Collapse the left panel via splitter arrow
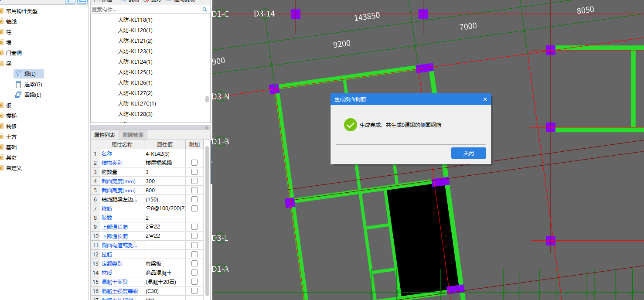Image resolution: width=644 pixels, height=300 pixels. click(x=212, y=162)
